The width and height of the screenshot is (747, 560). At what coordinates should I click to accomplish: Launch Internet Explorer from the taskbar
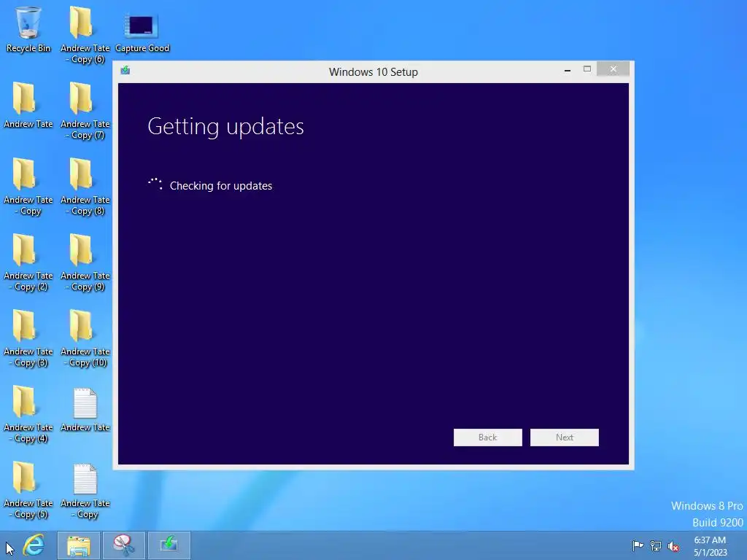click(x=34, y=545)
